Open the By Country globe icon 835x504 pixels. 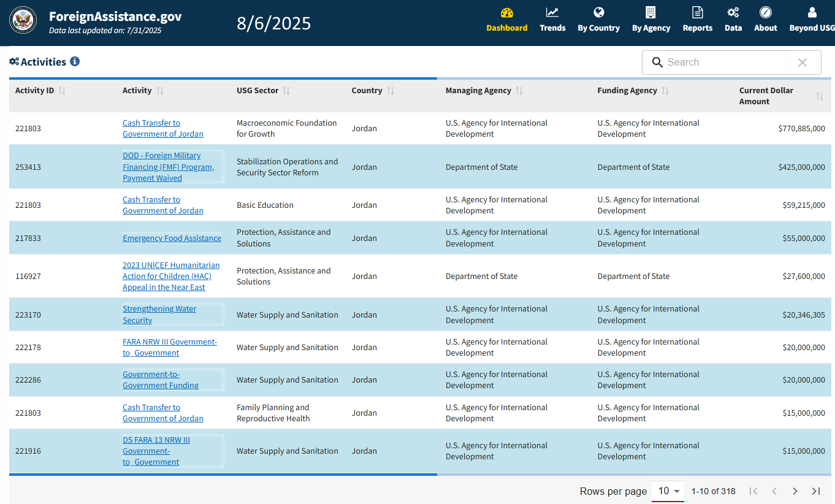coord(599,12)
